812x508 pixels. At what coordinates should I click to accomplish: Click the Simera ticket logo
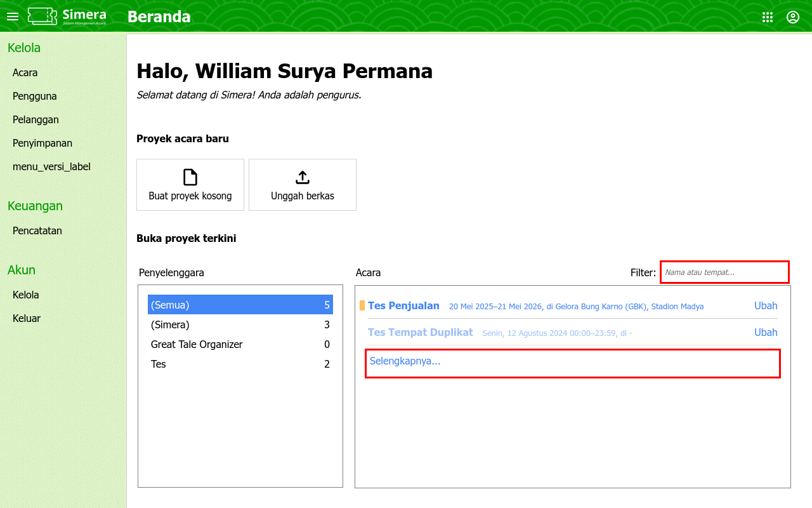[43, 17]
